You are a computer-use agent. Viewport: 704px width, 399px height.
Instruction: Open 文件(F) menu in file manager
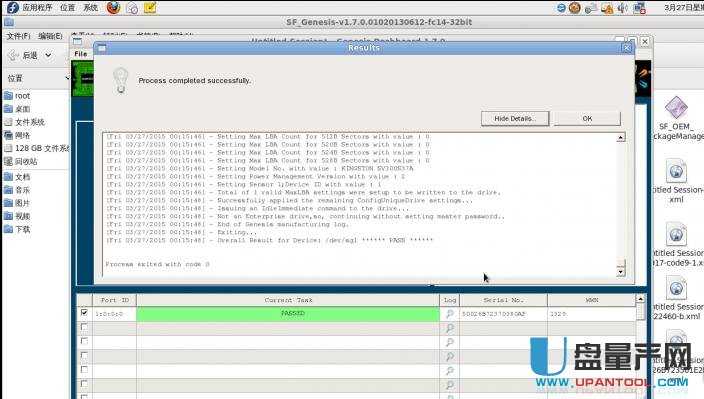click(18, 36)
